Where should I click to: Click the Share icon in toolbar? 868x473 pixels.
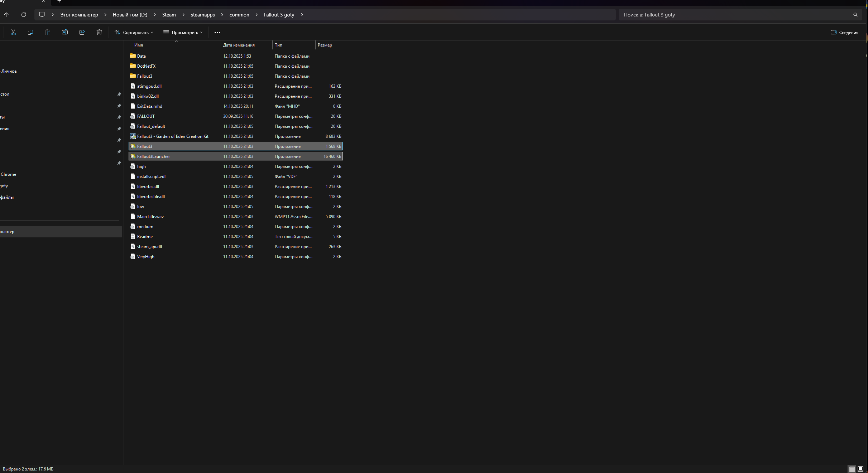click(x=82, y=32)
